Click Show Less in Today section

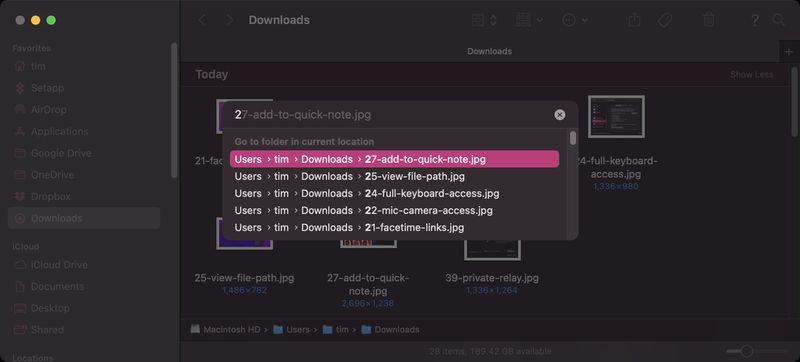click(x=751, y=74)
